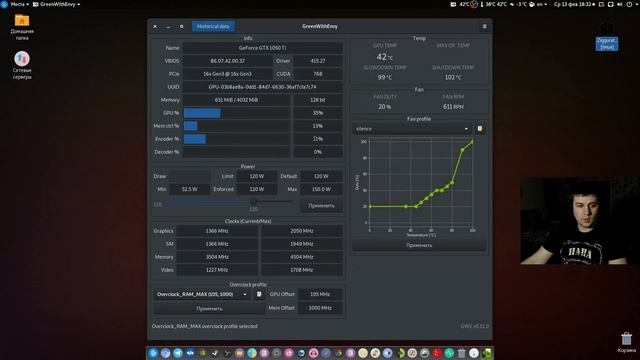Click the fan duty value 20 %
The height and width of the screenshot is (360, 640).
[384, 107]
